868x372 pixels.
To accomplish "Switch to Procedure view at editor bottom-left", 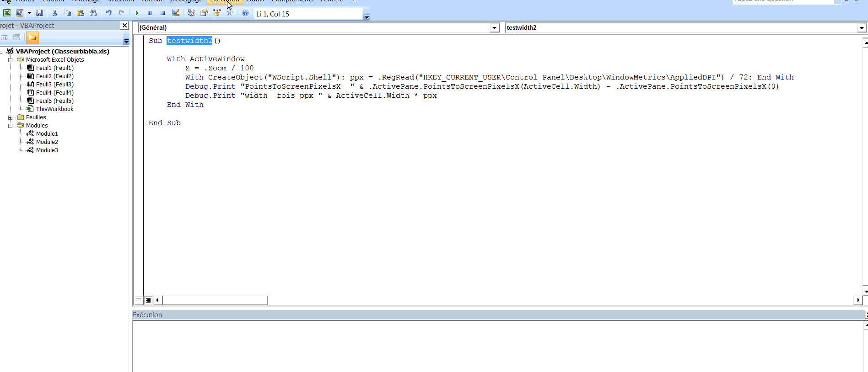I will click(139, 300).
